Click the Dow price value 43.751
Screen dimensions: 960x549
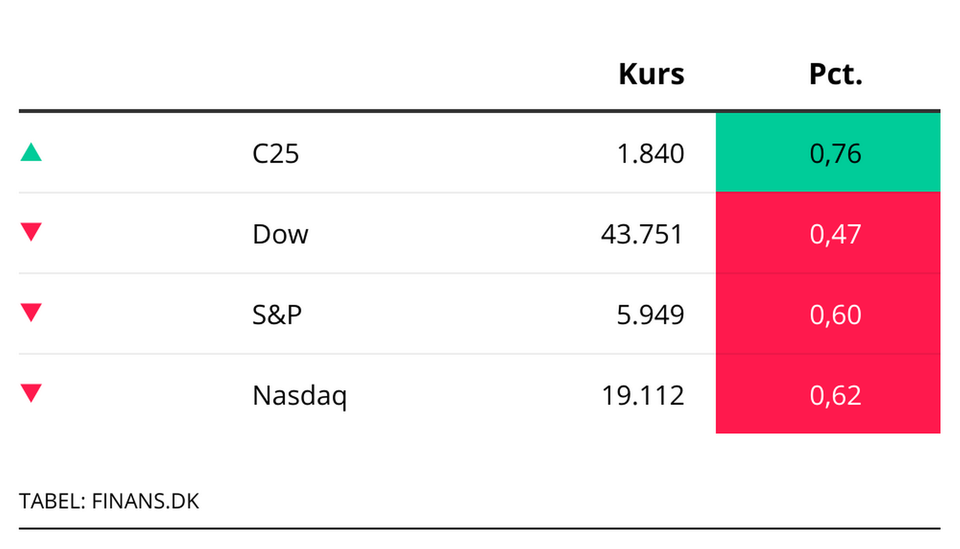pyautogui.click(x=641, y=234)
